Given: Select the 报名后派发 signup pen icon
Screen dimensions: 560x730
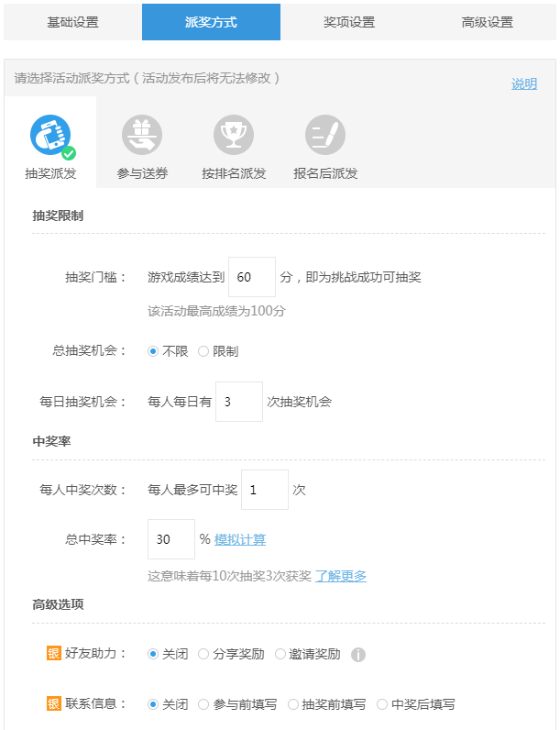Looking at the screenshot, I should click(x=325, y=135).
